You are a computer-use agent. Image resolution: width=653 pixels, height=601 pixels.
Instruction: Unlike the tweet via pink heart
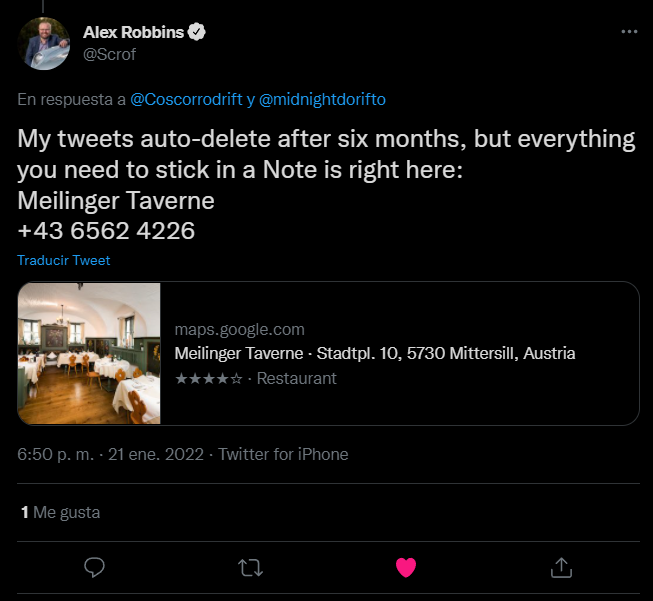tap(406, 567)
